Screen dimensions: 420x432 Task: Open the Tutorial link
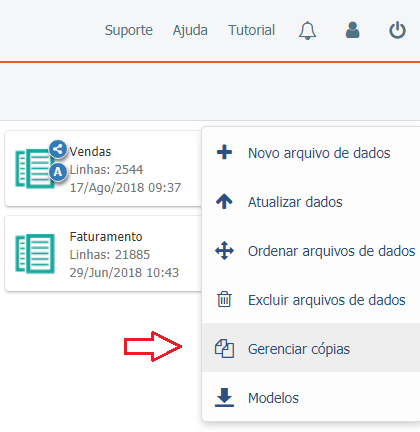coord(251,30)
